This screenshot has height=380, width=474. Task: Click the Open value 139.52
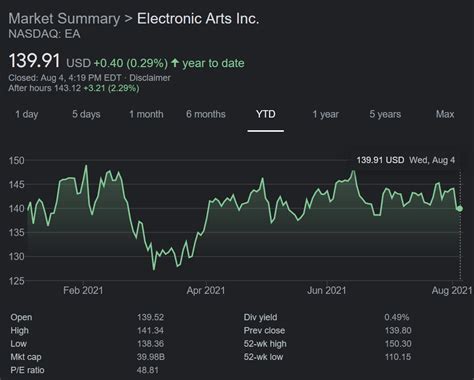(x=150, y=317)
